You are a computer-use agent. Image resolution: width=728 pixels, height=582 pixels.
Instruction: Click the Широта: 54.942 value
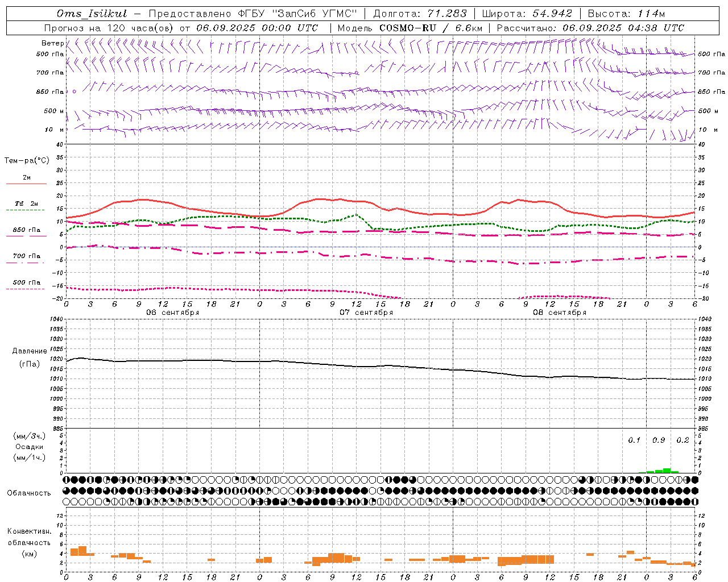[527, 14]
